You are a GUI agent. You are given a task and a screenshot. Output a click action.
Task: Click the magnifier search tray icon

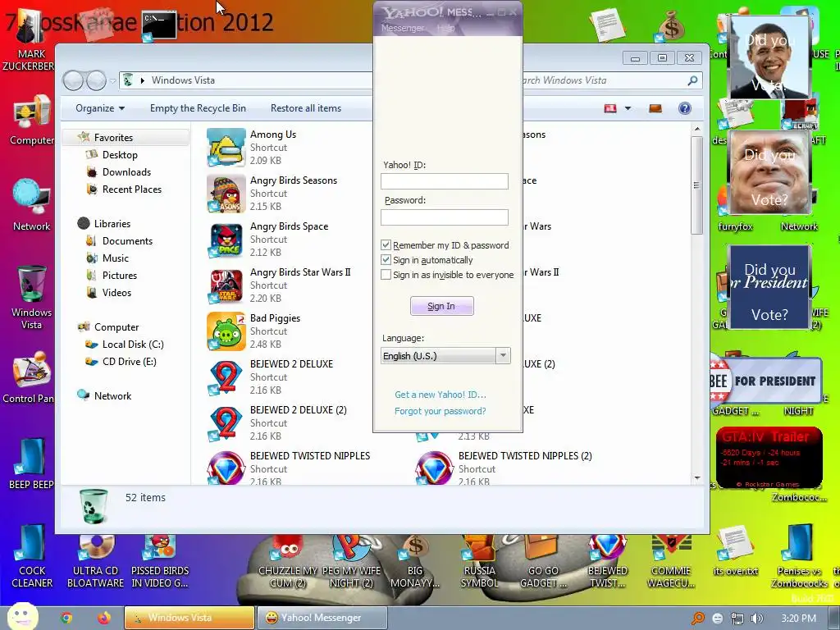pos(698,619)
